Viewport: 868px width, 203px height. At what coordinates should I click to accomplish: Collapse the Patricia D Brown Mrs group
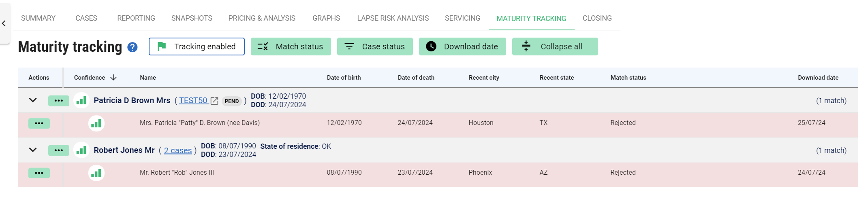(x=33, y=100)
